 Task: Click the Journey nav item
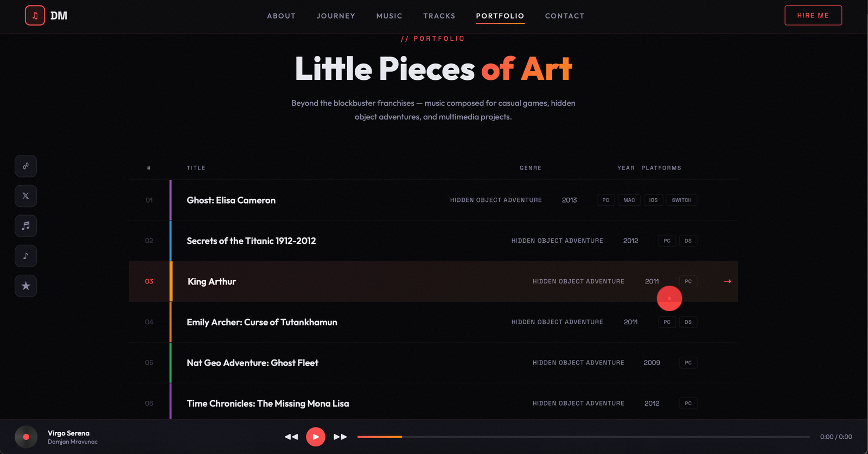point(336,16)
